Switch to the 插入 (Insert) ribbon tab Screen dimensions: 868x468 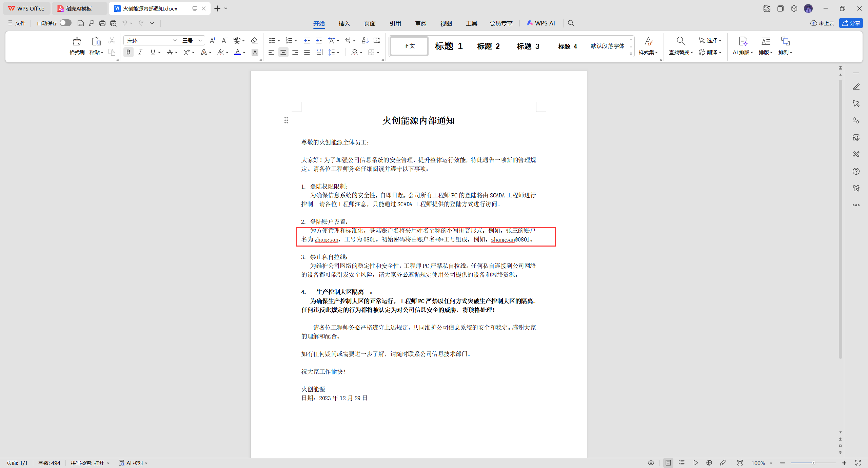[x=344, y=23]
